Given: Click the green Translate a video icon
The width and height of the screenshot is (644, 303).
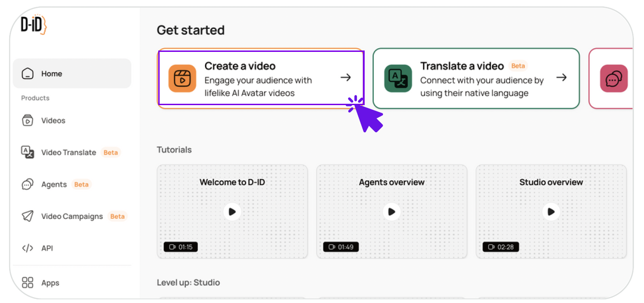Looking at the screenshot, I should click(x=398, y=79).
